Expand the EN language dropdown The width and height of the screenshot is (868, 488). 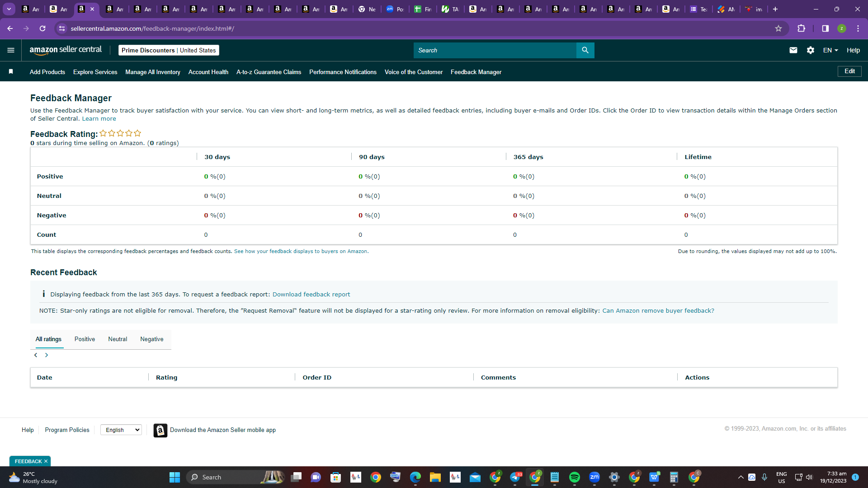(x=830, y=50)
